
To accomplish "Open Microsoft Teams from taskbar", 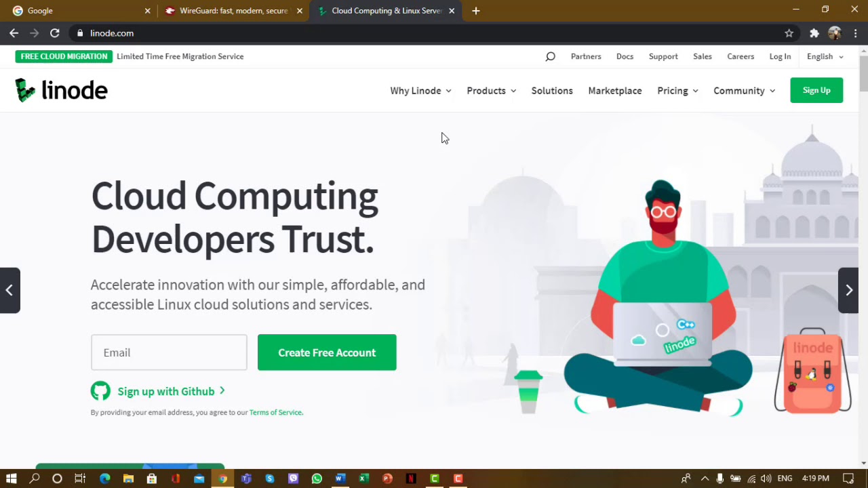I will tap(246, 479).
